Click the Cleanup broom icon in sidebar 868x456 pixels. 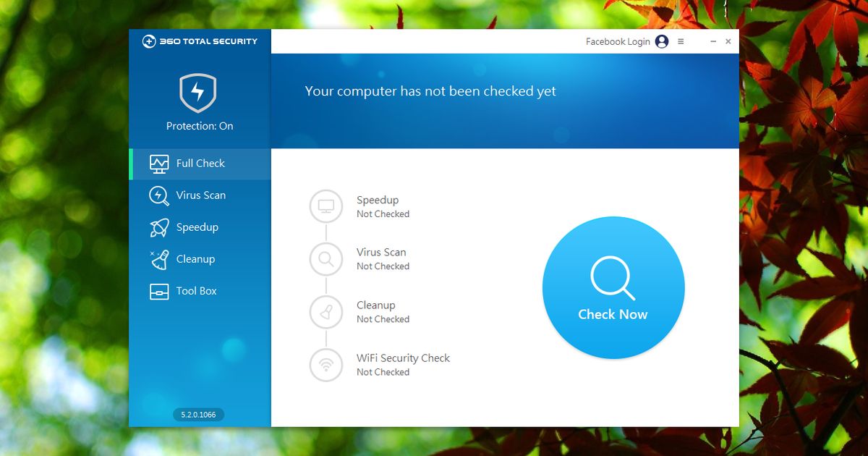(159, 259)
